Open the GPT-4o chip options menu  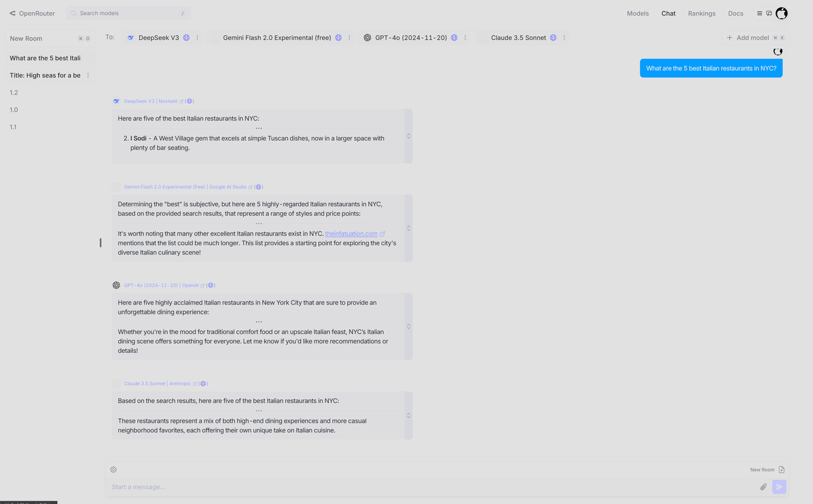pyautogui.click(x=465, y=38)
